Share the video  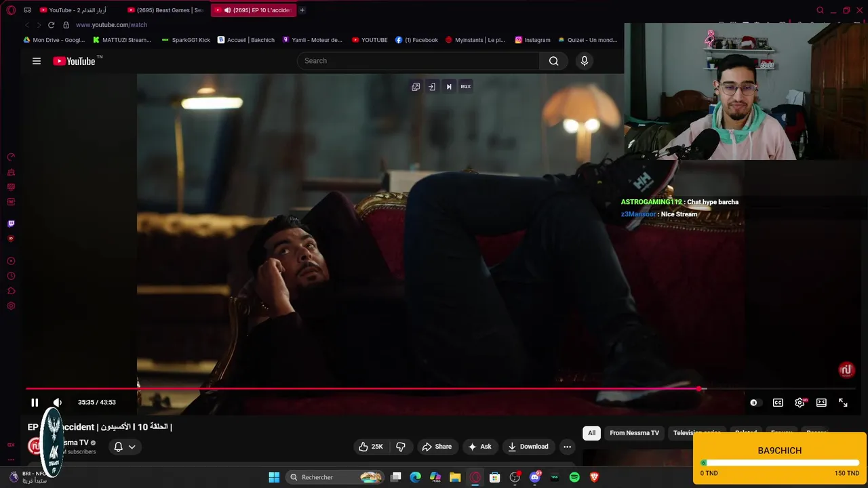pos(436,447)
